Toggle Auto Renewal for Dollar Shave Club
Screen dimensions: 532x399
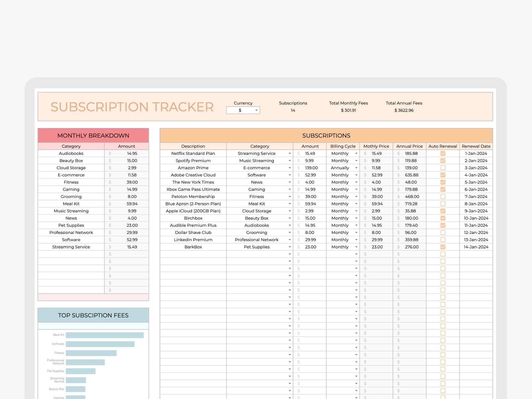click(x=443, y=232)
